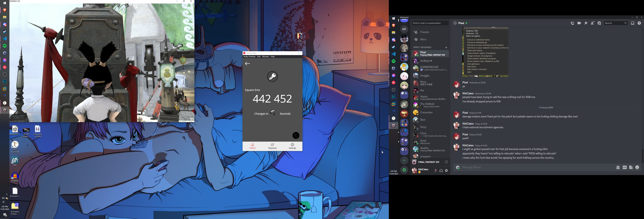Open the Crecendus direct message
Image resolution: width=644 pixels, height=219 pixels.
(x=430, y=112)
